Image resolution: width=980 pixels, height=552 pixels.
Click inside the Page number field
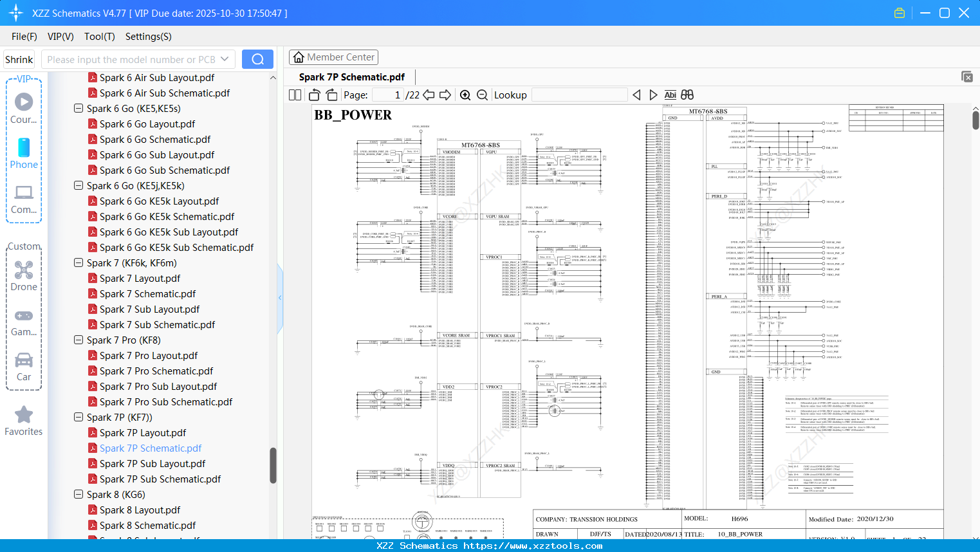tap(386, 95)
